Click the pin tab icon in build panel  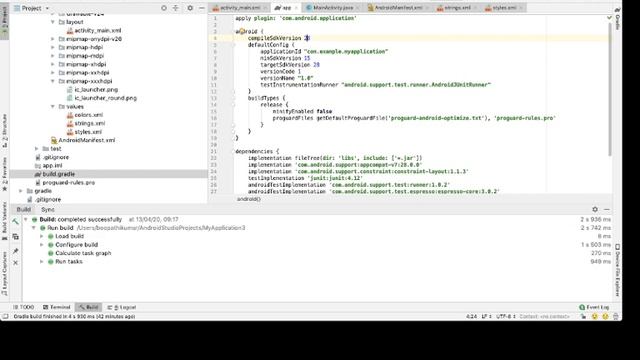click(16, 251)
